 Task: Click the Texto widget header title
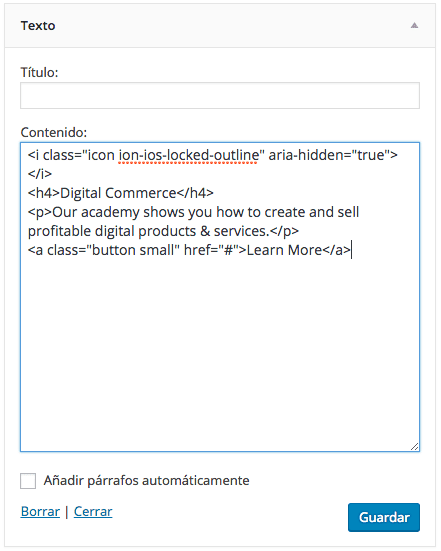(x=38, y=26)
